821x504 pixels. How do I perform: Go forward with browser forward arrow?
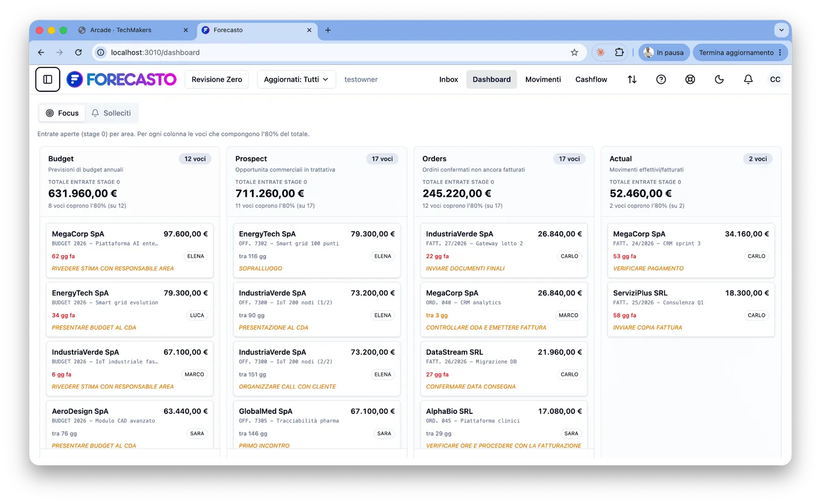coord(60,52)
